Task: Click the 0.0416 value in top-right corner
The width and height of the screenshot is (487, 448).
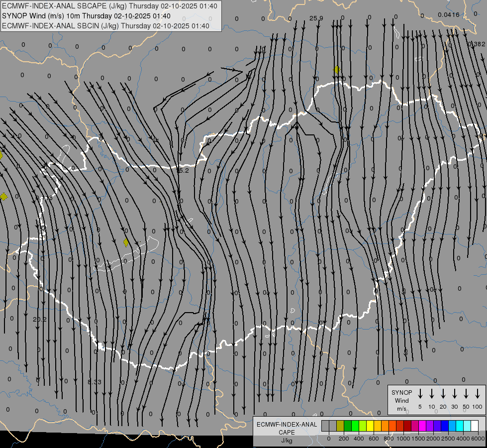Action: [449, 15]
